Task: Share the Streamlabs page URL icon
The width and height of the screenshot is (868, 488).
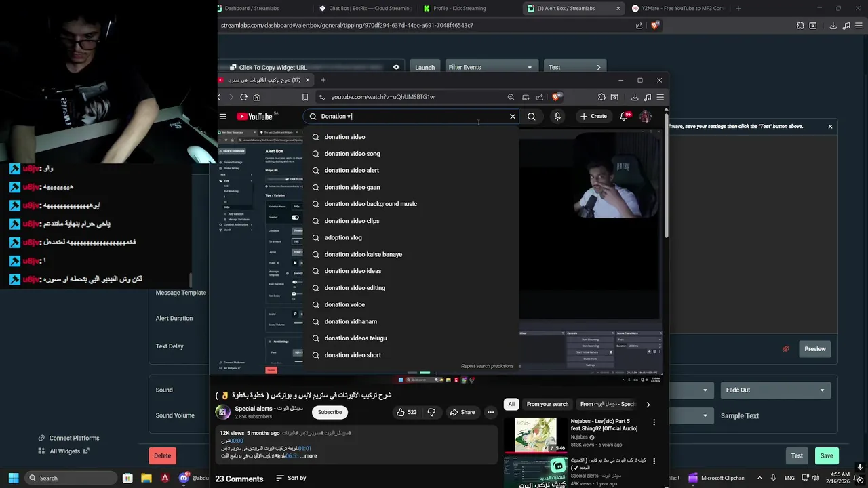Action: [x=639, y=26]
